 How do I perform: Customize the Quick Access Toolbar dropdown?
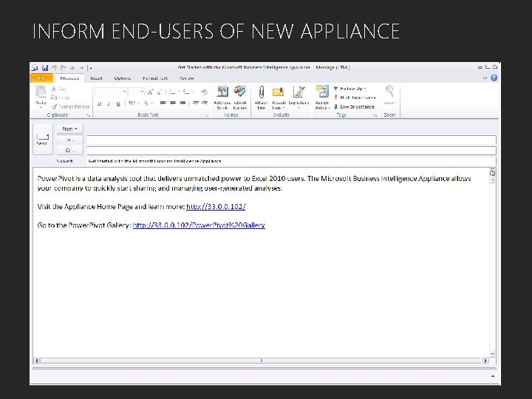90,68
